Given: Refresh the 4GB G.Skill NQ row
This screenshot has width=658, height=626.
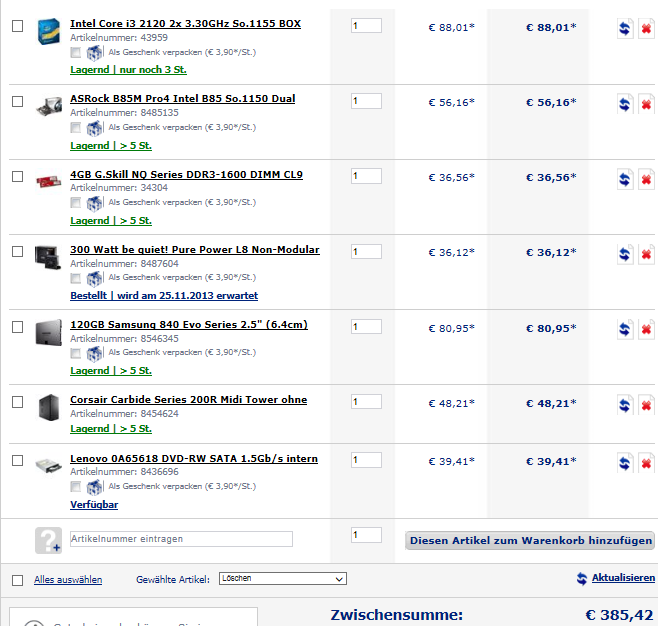Looking at the screenshot, I should (624, 179).
